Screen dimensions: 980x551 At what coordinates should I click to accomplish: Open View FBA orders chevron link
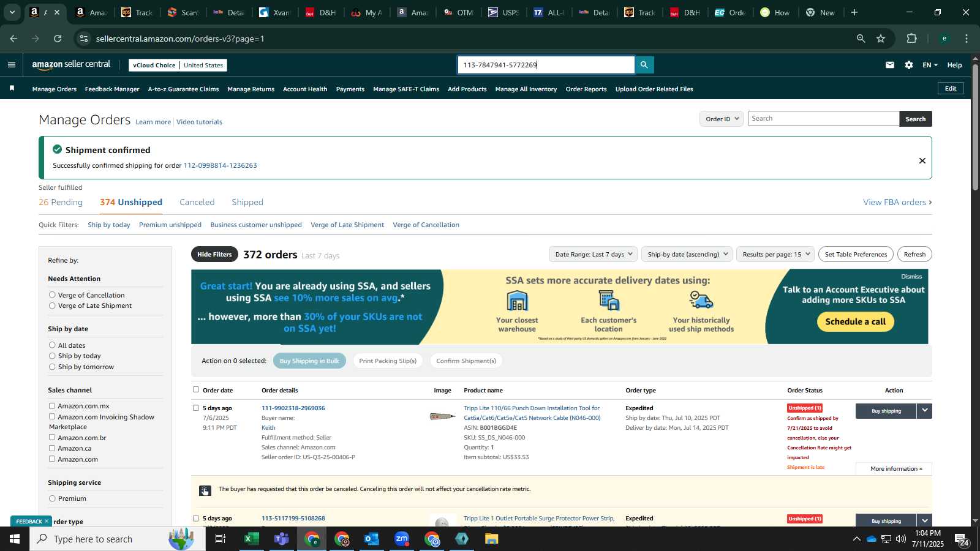(897, 202)
